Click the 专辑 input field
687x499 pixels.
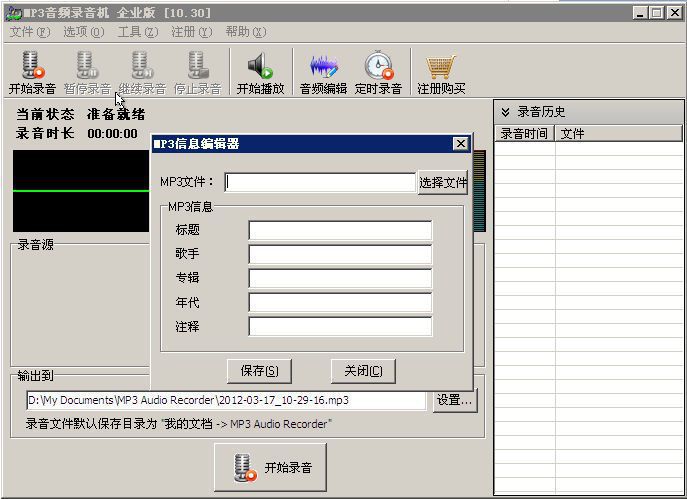click(x=340, y=278)
